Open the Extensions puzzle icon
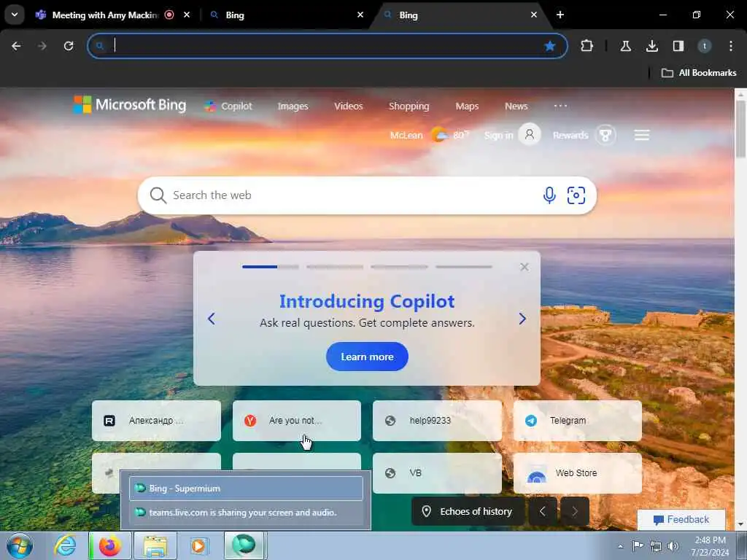 587,46
